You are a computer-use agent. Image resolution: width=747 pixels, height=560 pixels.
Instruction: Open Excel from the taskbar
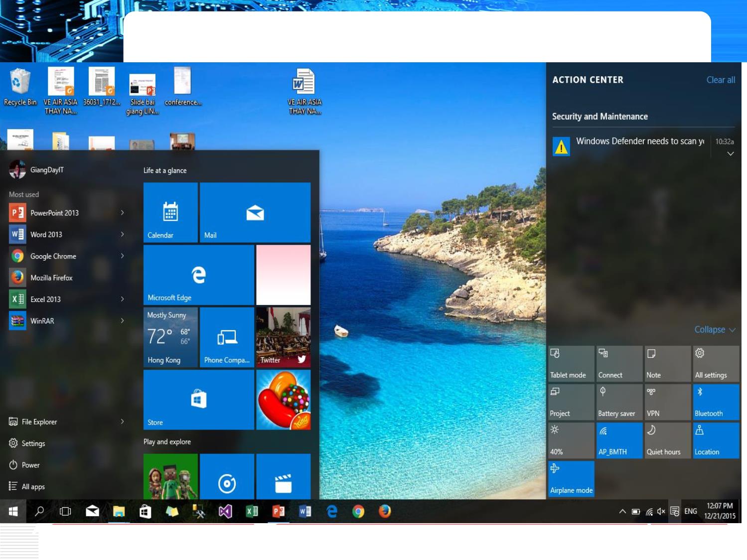click(x=252, y=511)
